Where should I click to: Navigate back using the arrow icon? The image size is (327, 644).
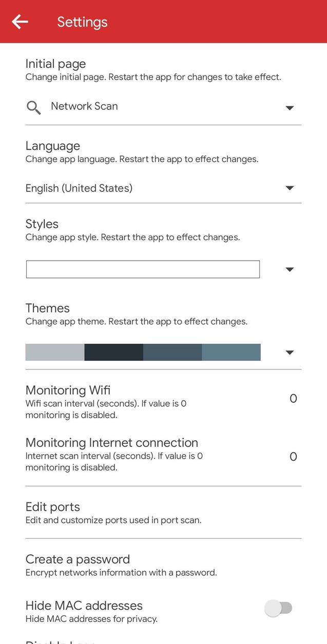tap(20, 22)
